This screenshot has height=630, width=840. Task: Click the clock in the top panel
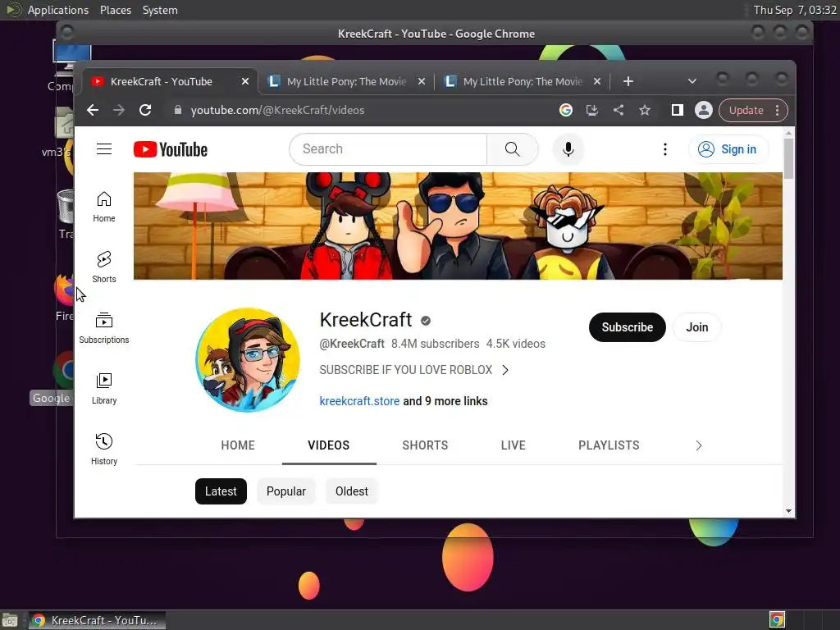point(794,10)
